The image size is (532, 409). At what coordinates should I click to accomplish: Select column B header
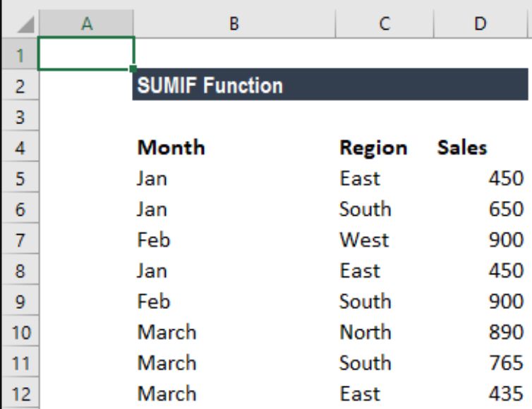pyautogui.click(x=234, y=24)
